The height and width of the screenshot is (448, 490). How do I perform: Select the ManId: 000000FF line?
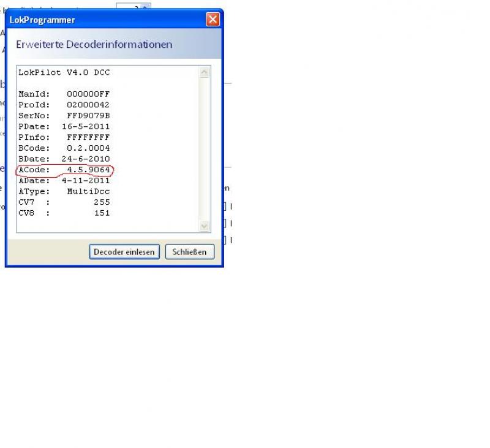click(x=64, y=94)
